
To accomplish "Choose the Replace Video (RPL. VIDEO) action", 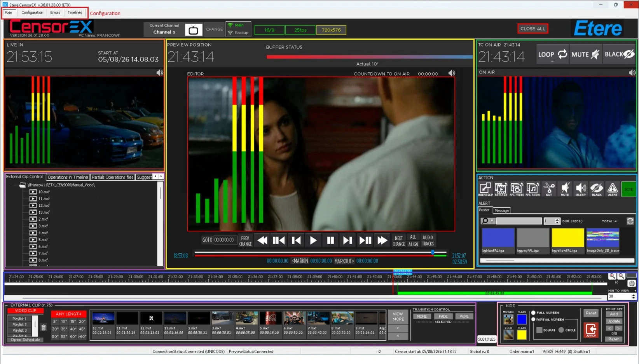I will (x=517, y=189).
